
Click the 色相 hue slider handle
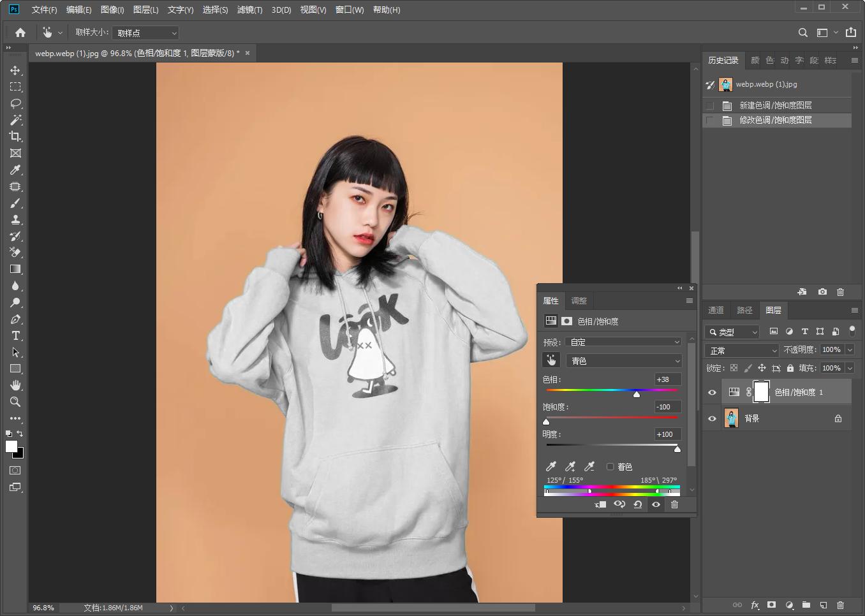(x=636, y=394)
